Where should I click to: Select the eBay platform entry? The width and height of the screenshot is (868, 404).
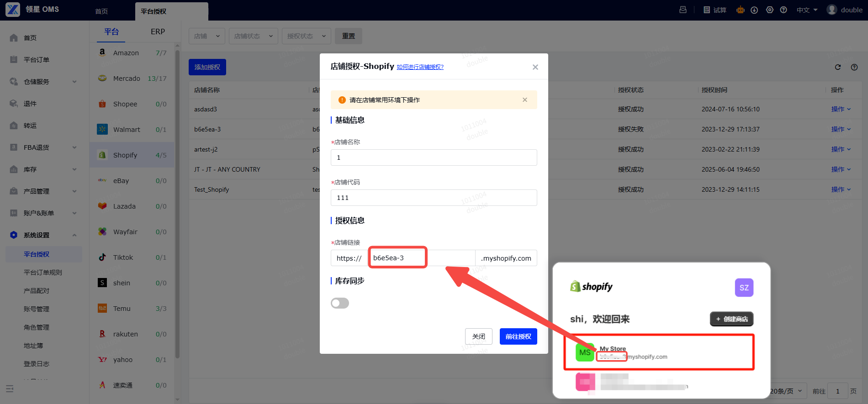pos(132,181)
